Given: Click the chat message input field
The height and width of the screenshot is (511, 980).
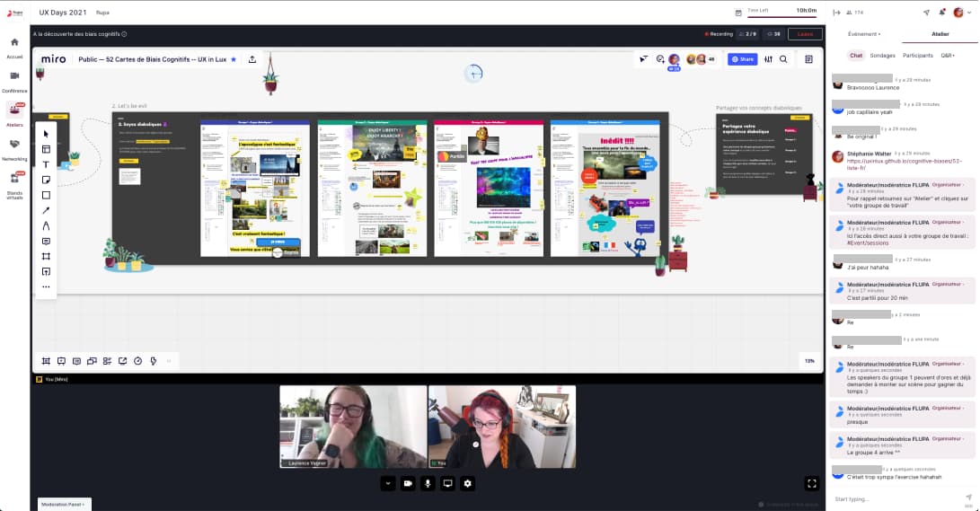Looking at the screenshot, I should pyautogui.click(x=894, y=498).
